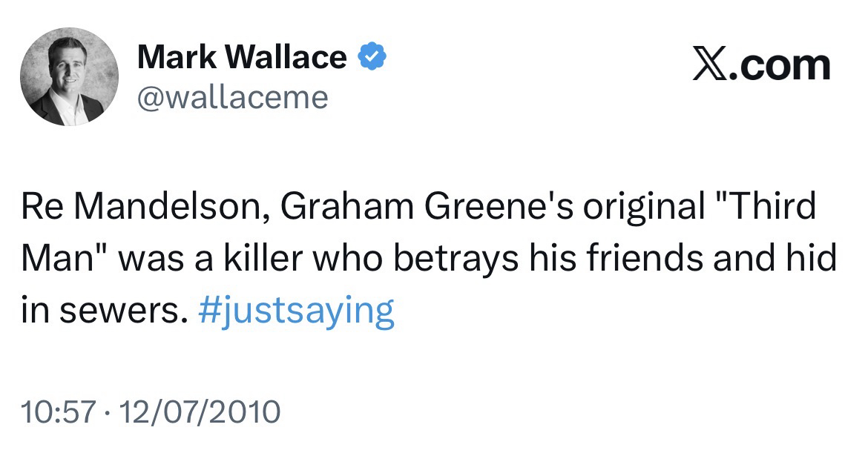Open the @wallaceme handle

point(232,97)
